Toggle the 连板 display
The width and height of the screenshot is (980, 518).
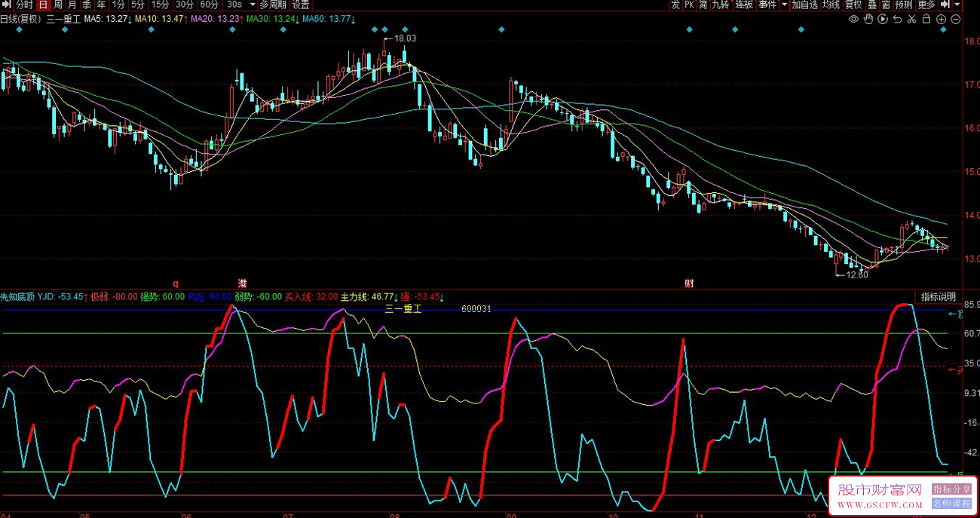(x=745, y=5)
